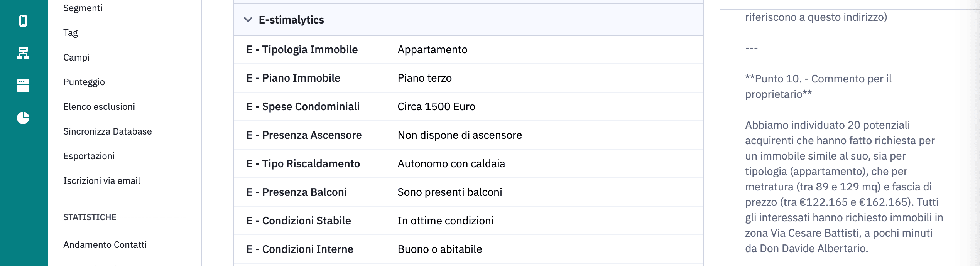Open the automations flowchart sidebar icon
980x266 pixels.
click(23, 53)
